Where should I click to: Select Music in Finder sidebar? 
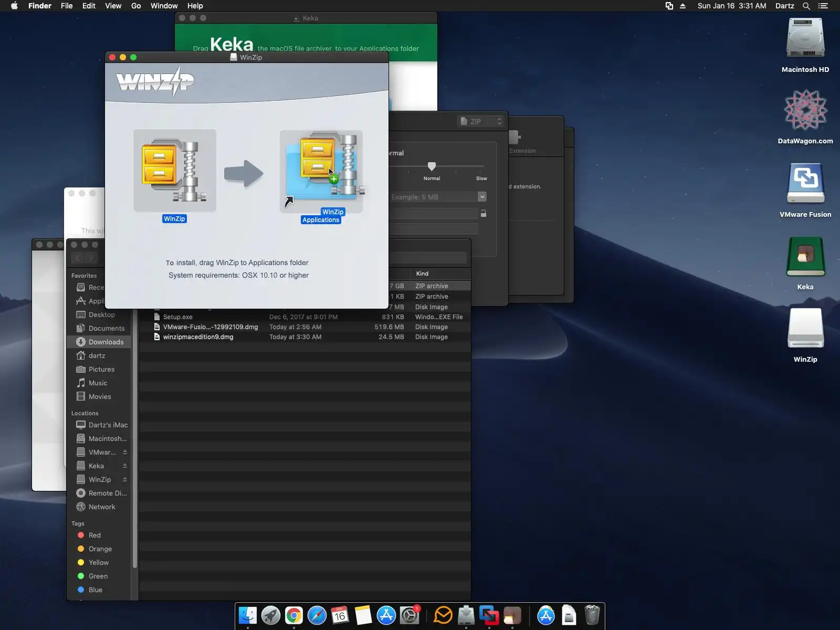(x=99, y=383)
